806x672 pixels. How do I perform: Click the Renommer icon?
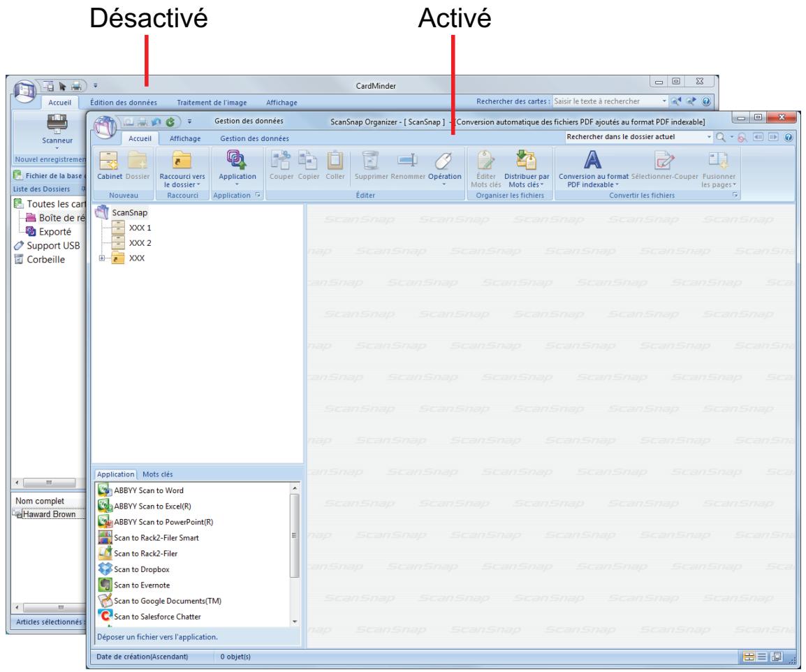[x=408, y=160]
